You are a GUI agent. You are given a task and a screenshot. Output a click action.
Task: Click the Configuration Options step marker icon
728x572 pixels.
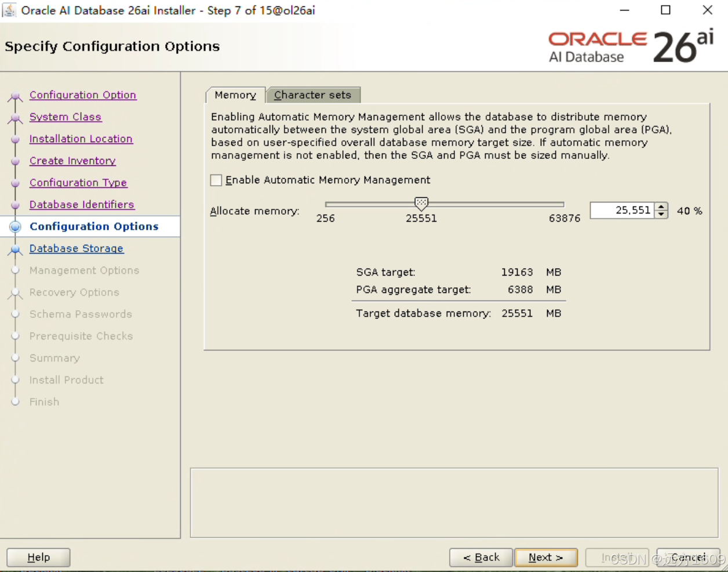(x=16, y=227)
